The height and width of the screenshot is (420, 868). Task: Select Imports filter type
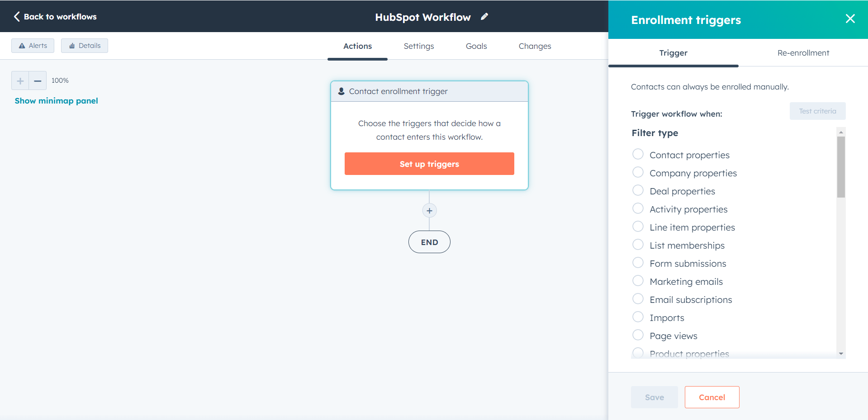coord(638,317)
